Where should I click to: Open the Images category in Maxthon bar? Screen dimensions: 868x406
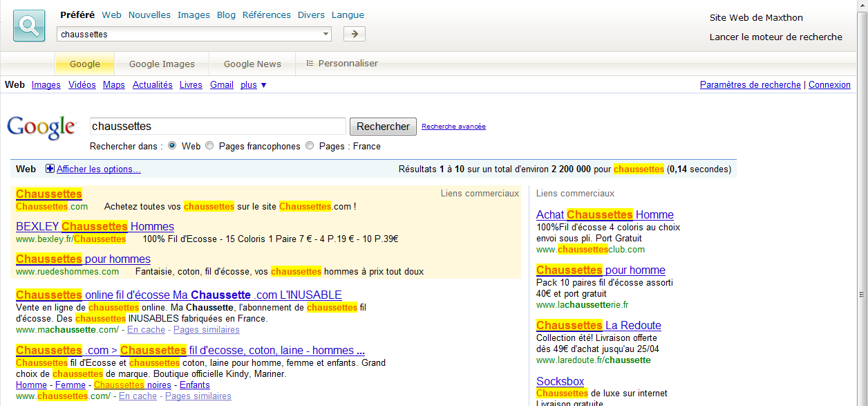pos(194,15)
